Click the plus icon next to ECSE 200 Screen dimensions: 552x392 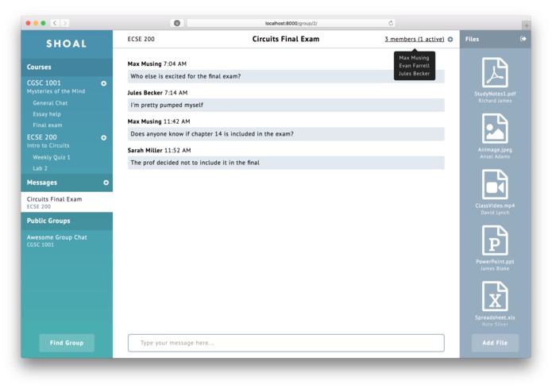click(x=104, y=137)
